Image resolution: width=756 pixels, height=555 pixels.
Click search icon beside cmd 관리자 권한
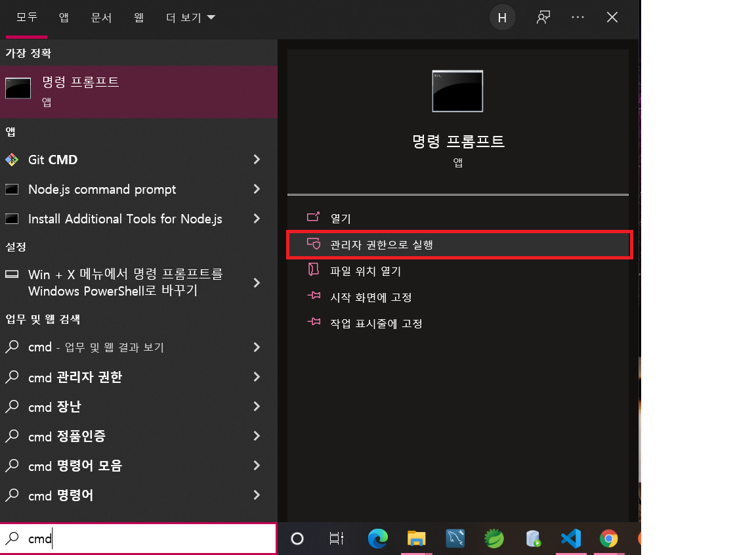pyautogui.click(x=12, y=376)
